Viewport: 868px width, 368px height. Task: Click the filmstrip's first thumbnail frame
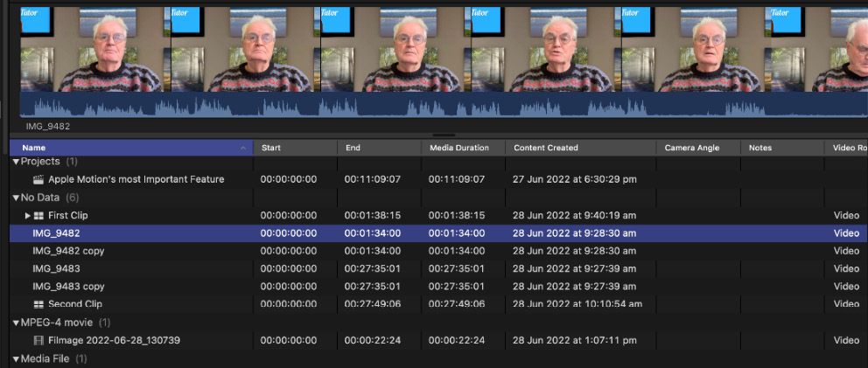(x=95, y=49)
